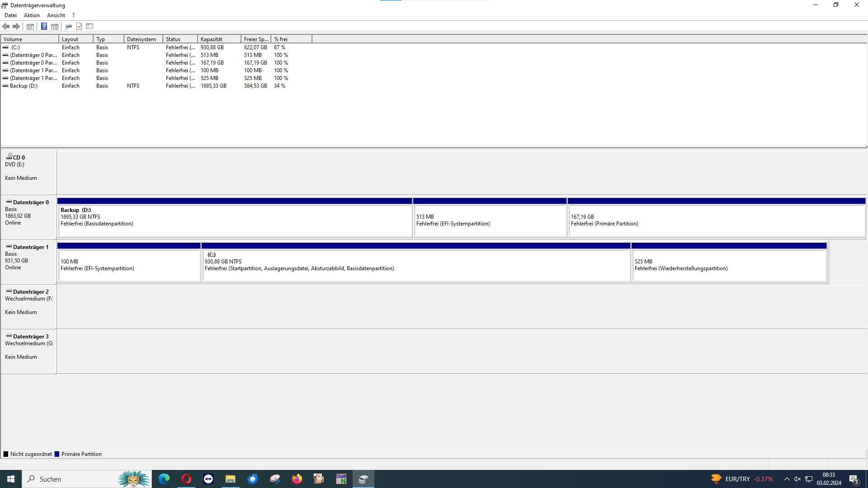
Task: Open the Opera browser from the taskbar
Action: tap(186, 479)
